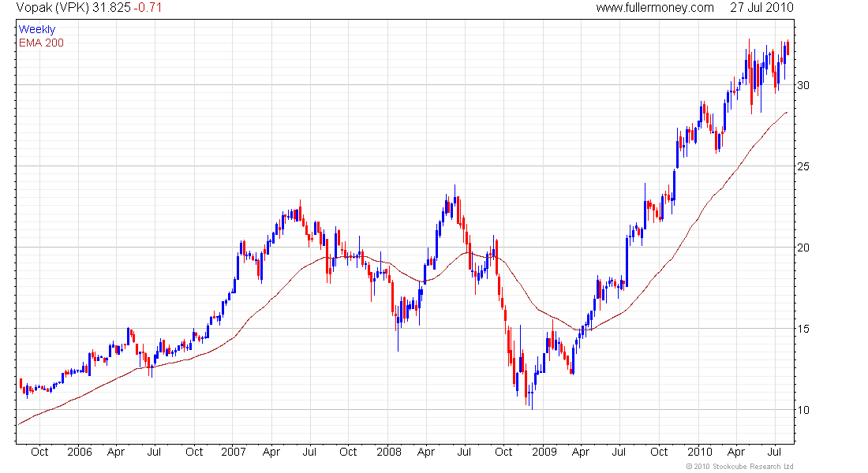Click the Stockcube Research Ltd copyright text
The height and width of the screenshot is (473, 868).
739,467
